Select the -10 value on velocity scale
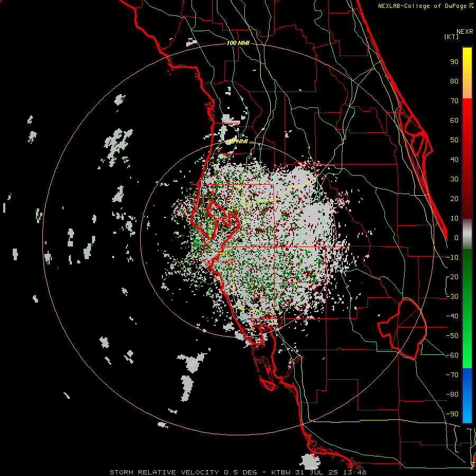476x476 pixels. point(452,258)
